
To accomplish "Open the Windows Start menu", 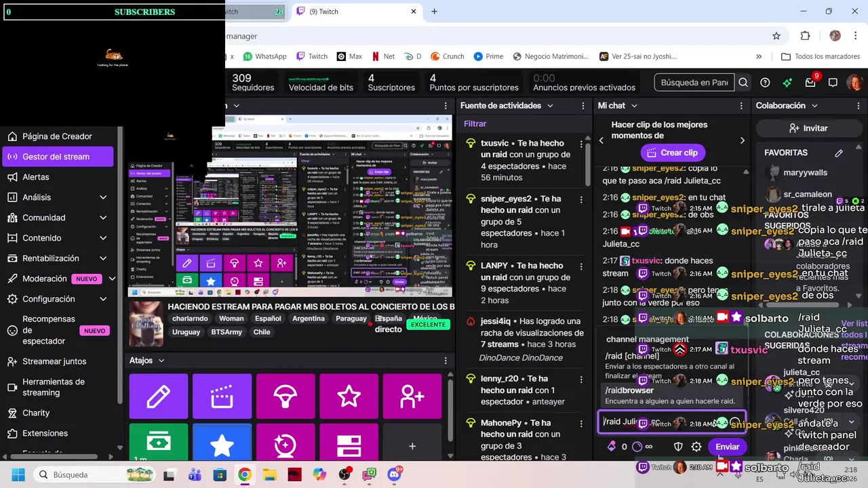I will pyautogui.click(x=17, y=474).
